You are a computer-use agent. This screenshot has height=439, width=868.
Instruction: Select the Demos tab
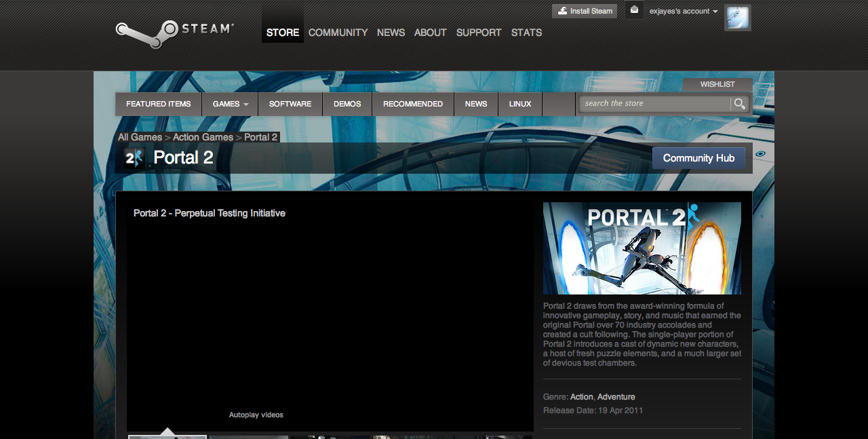(347, 104)
